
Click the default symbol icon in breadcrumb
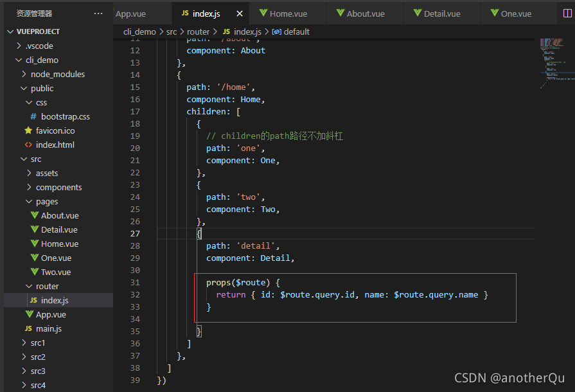coord(276,32)
